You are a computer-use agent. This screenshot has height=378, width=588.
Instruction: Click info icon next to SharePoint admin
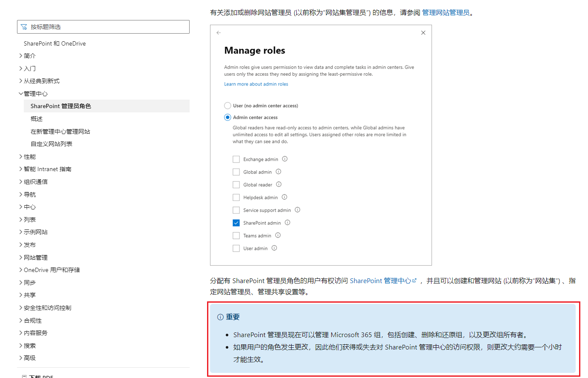pos(287,223)
